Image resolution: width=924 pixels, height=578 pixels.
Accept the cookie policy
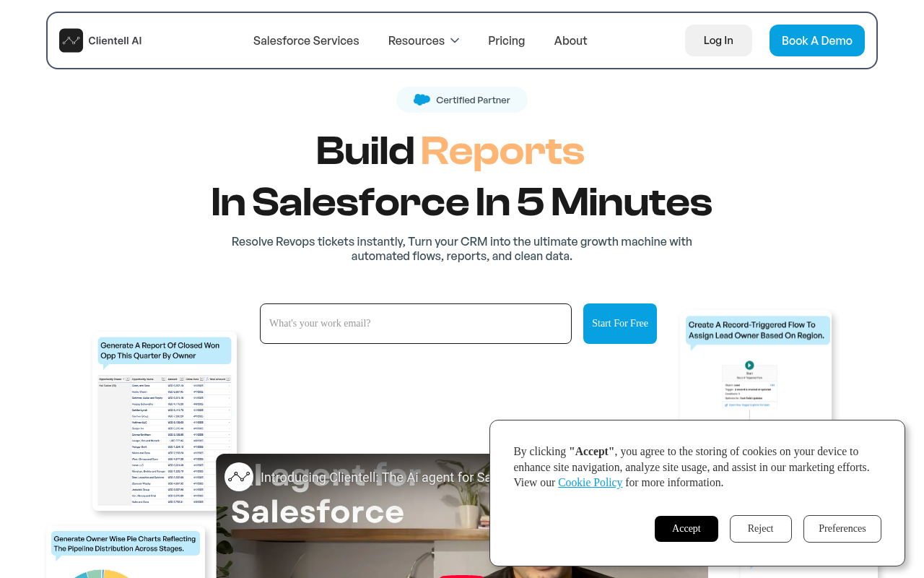point(686,529)
